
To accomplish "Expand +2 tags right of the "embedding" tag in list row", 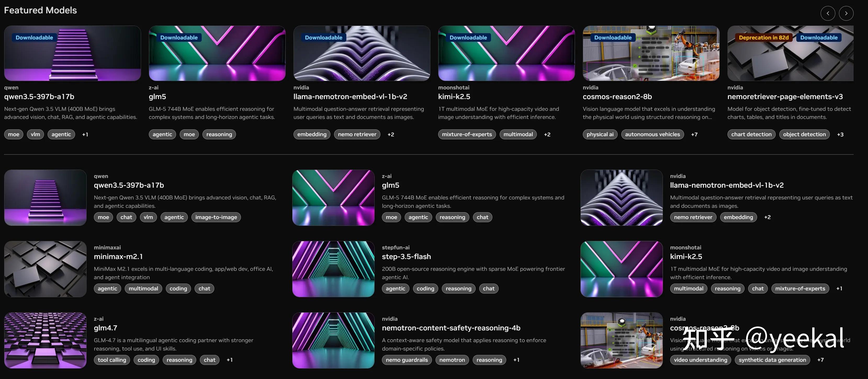I will [x=767, y=217].
